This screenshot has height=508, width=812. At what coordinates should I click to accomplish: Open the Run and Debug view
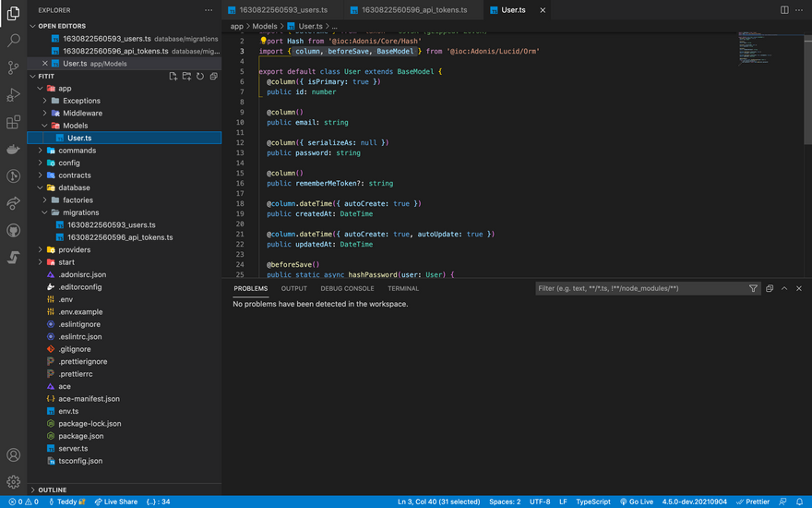pyautogui.click(x=13, y=95)
